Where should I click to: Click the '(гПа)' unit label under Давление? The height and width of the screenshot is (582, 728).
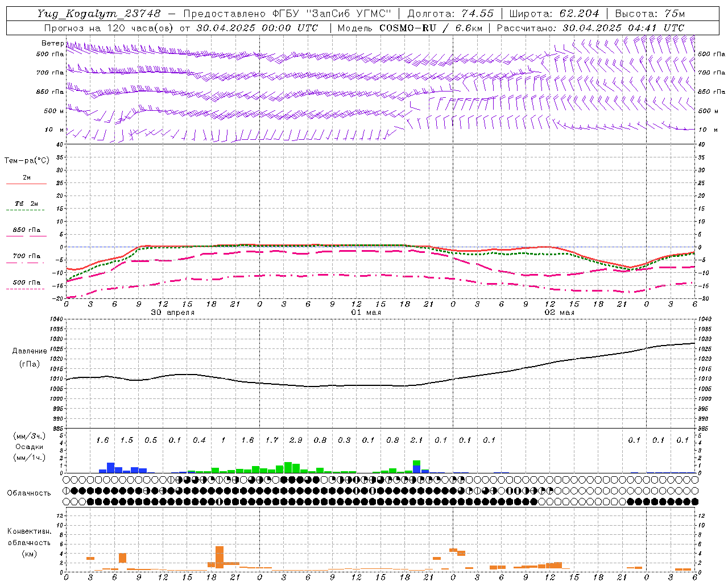[x=30, y=364]
